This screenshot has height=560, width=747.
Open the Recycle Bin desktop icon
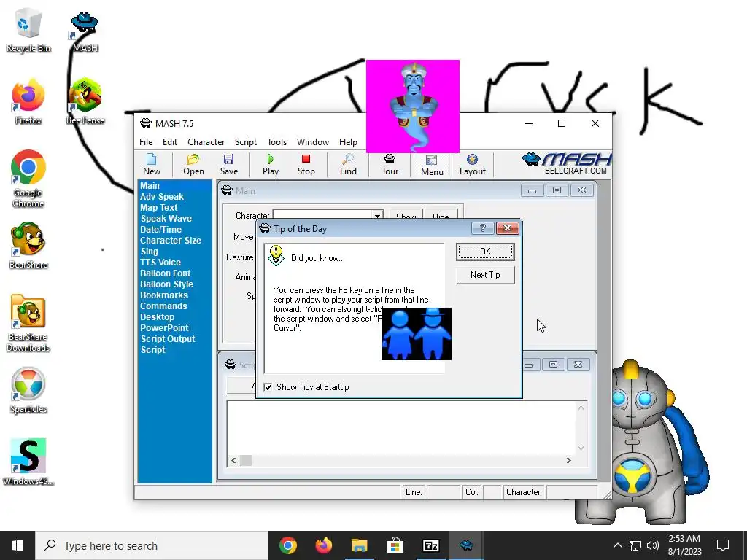[28, 31]
